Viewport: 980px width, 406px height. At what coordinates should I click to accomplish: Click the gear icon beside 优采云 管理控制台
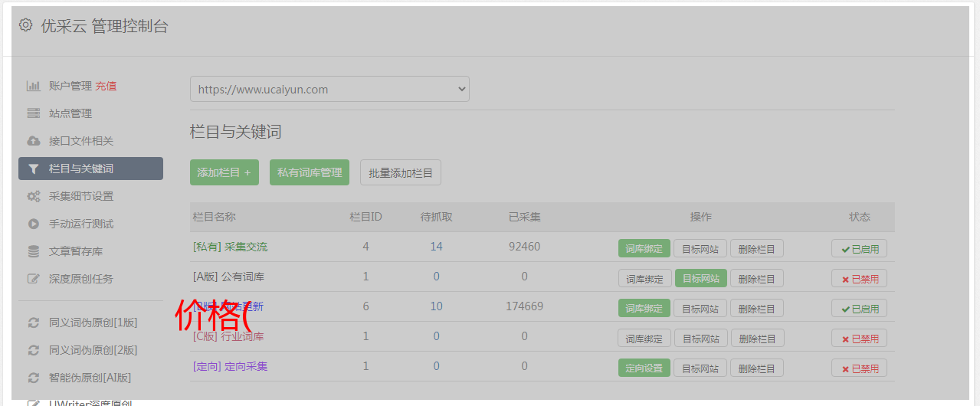[x=25, y=25]
